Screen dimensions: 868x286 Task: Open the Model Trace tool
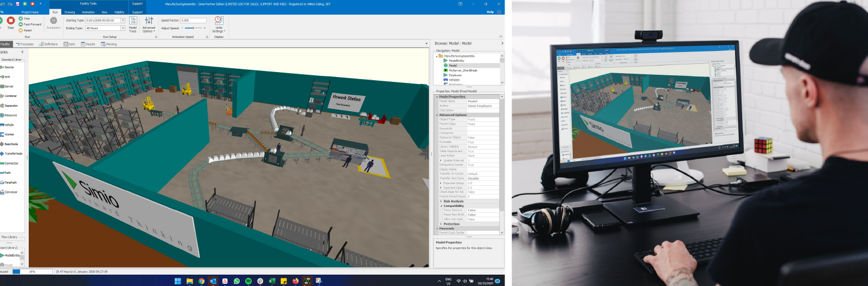133,24
